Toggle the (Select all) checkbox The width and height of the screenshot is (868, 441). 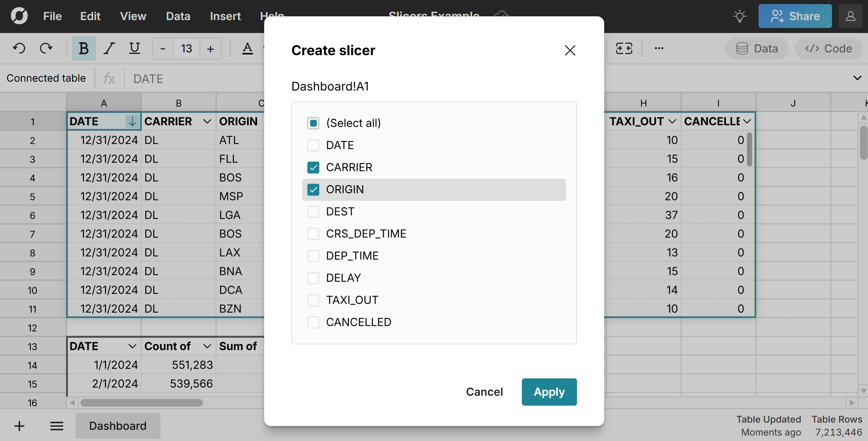pyautogui.click(x=313, y=123)
